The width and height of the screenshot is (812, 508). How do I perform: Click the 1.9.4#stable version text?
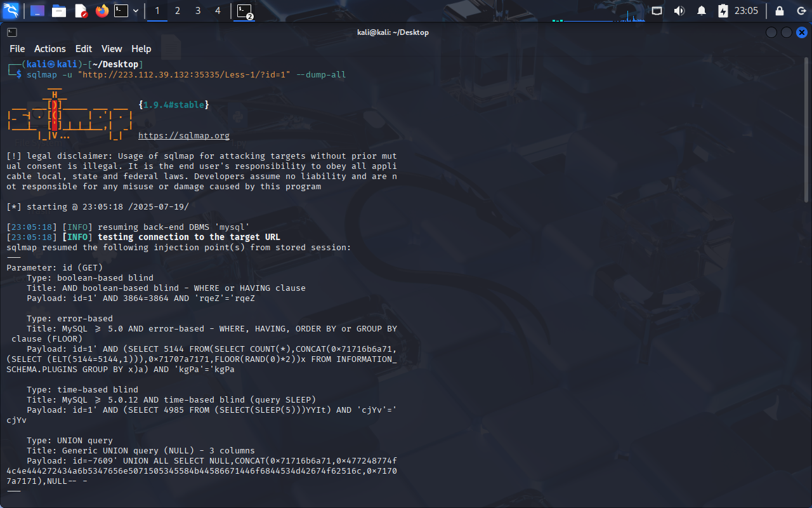click(x=174, y=105)
